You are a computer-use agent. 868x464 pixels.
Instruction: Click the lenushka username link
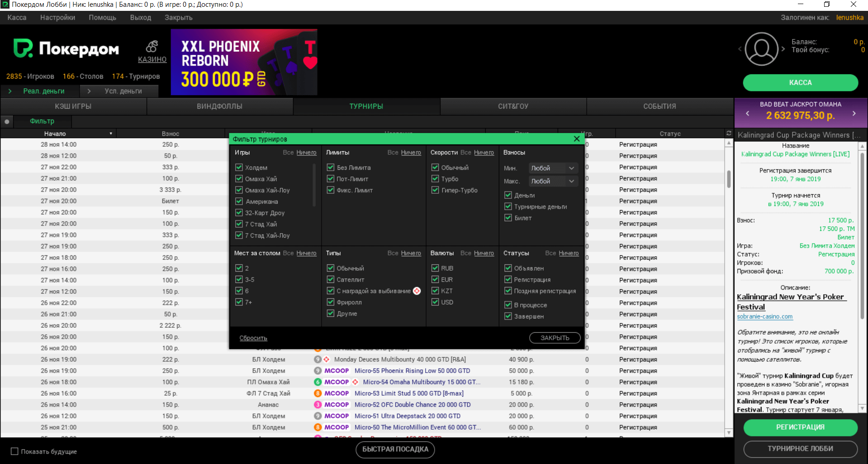pyautogui.click(x=849, y=18)
